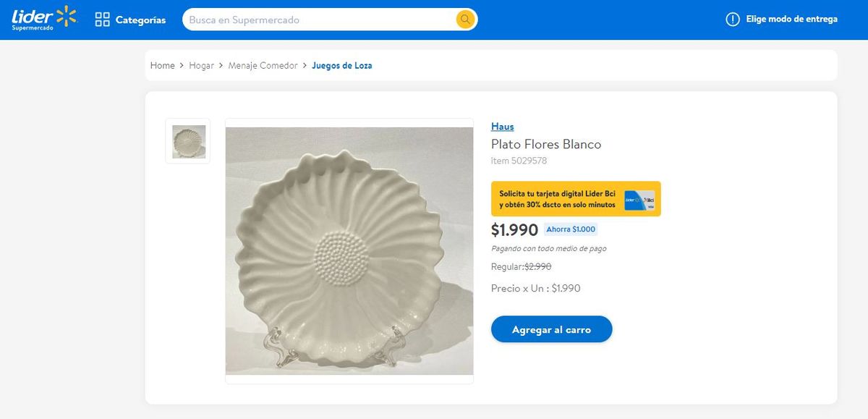
Task: Open Menaje Comedor breadcrumb
Action: point(263,65)
